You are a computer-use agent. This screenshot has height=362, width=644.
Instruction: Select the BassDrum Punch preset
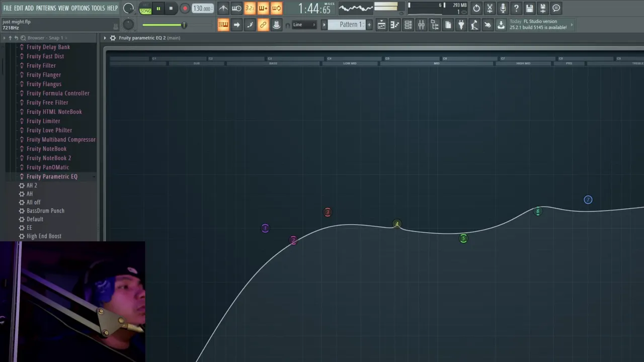click(45, 211)
